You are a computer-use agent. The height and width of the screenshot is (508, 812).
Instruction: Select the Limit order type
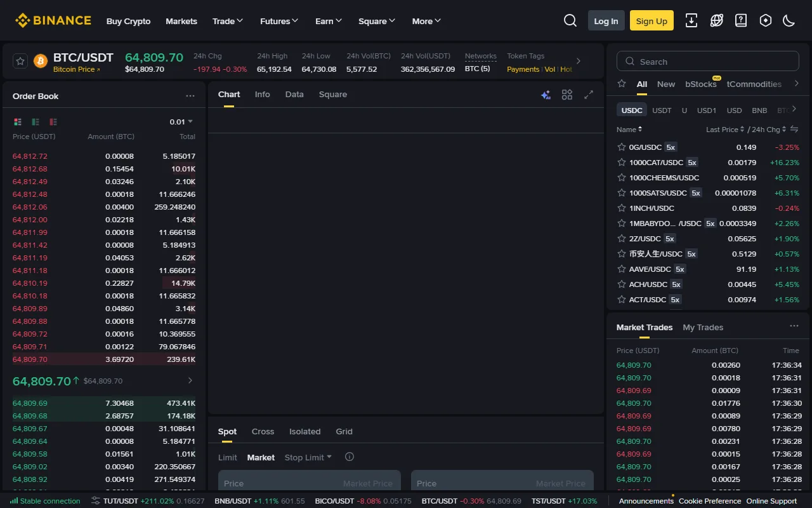(228, 457)
